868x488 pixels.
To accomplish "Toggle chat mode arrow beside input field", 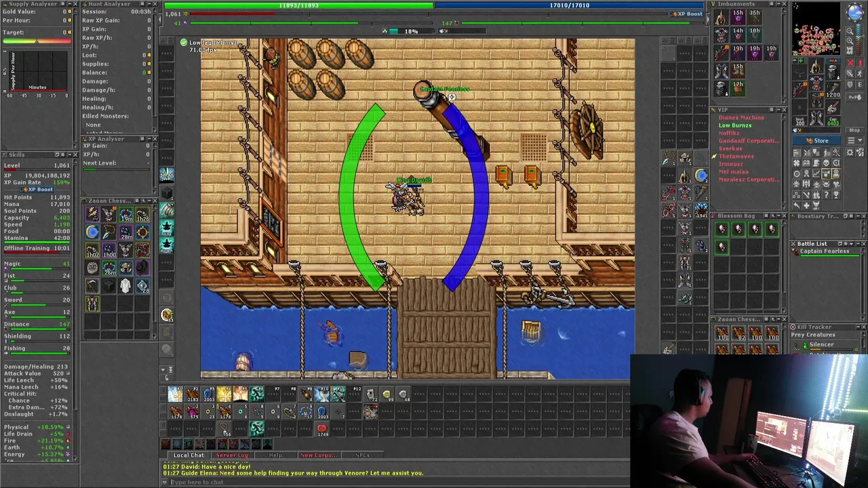I will (164, 482).
